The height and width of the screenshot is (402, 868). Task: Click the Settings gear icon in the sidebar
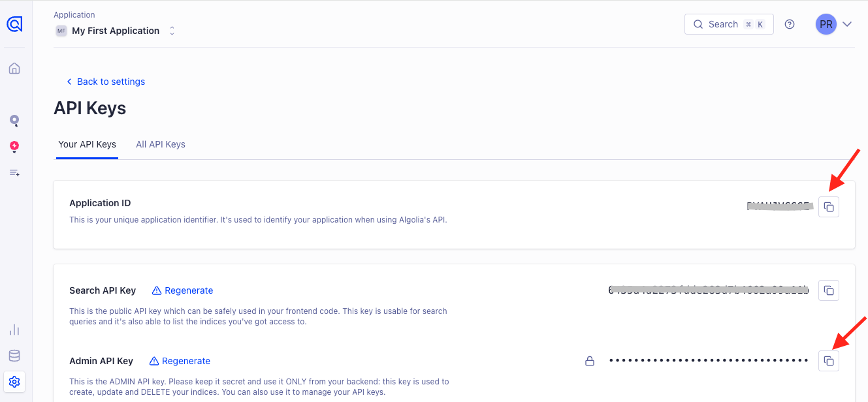pos(14,381)
